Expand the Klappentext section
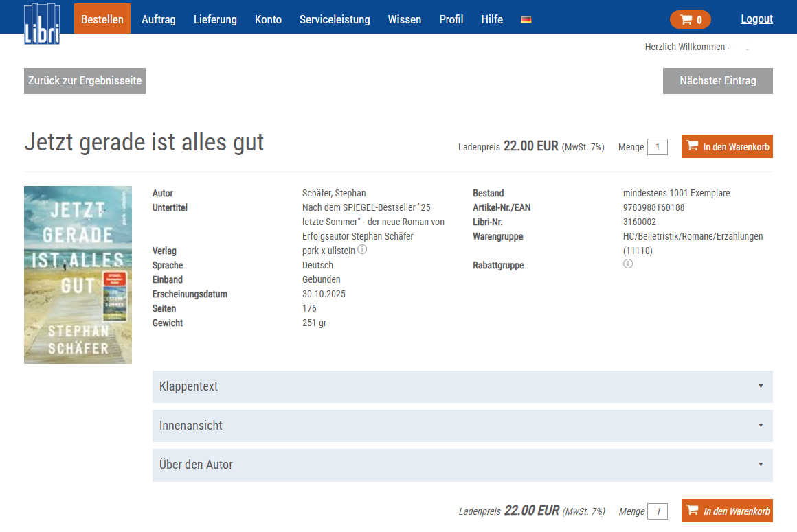 pyautogui.click(x=462, y=386)
